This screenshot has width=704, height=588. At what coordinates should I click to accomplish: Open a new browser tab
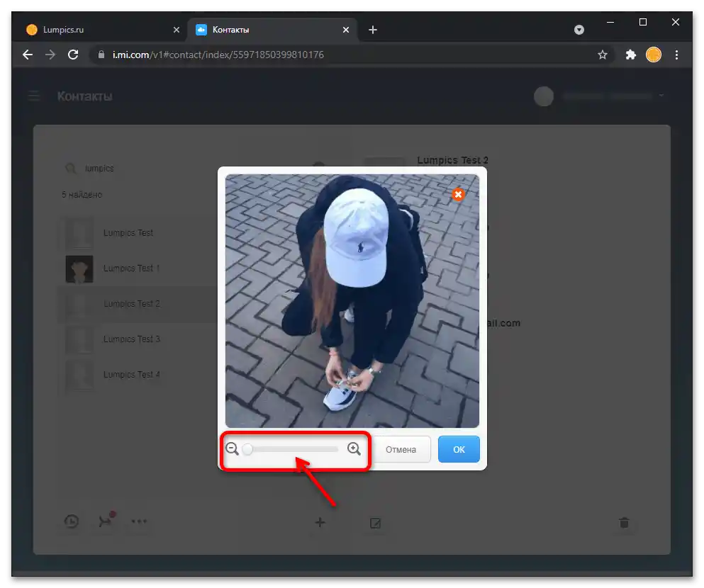(x=373, y=30)
